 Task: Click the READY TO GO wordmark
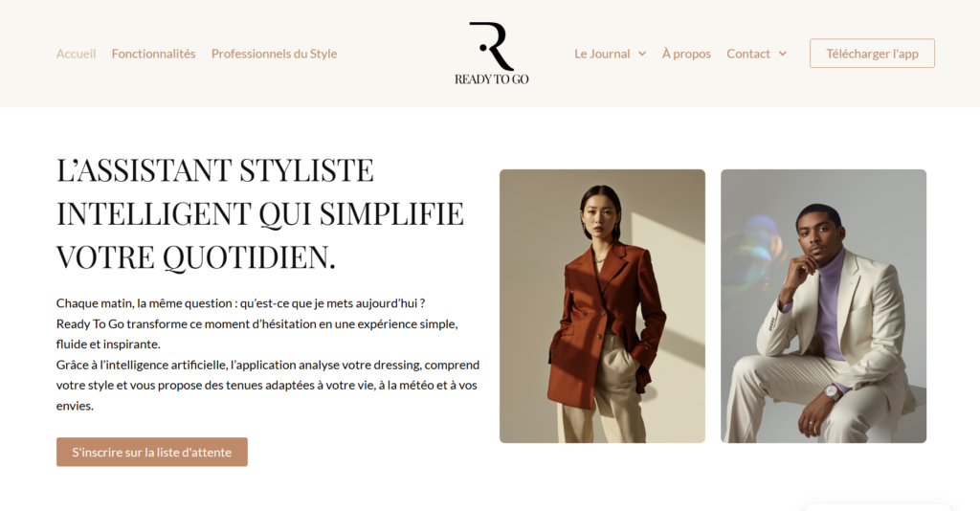pos(492,79)
